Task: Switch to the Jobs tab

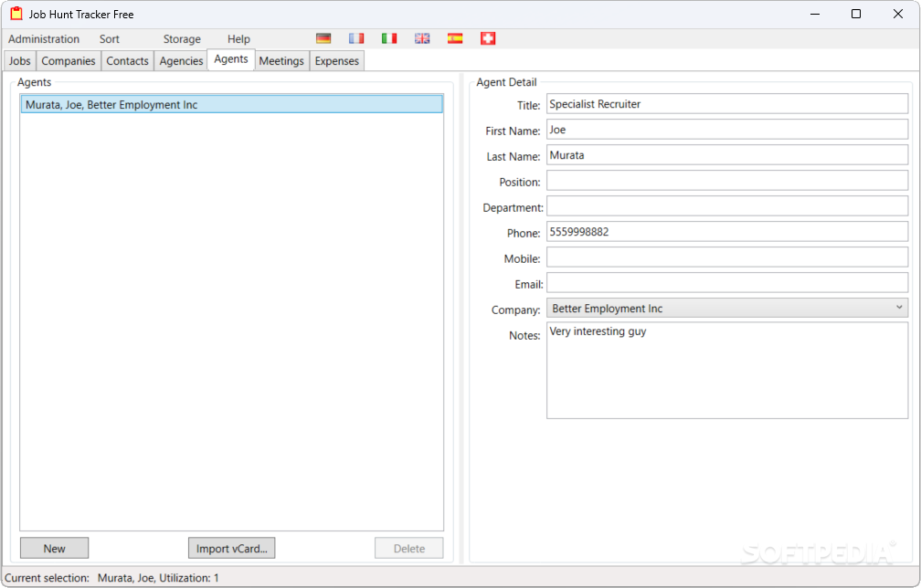Action: [x=19, y=61]
